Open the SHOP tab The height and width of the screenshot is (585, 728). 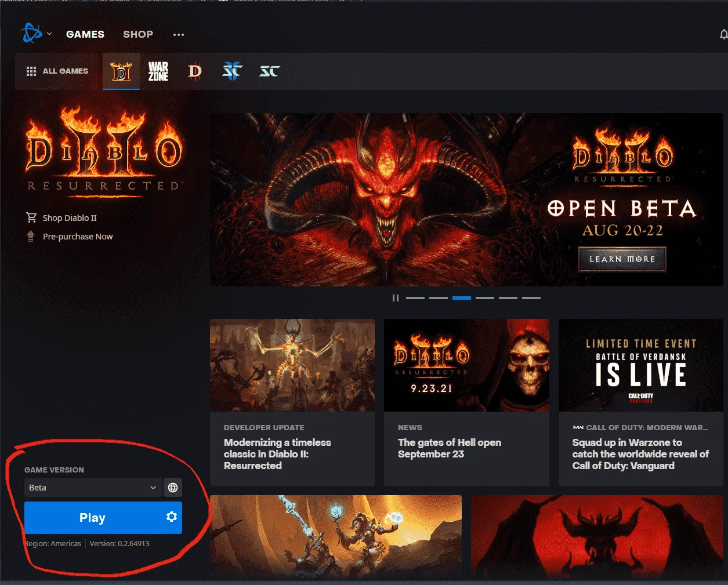coord(138,34)
